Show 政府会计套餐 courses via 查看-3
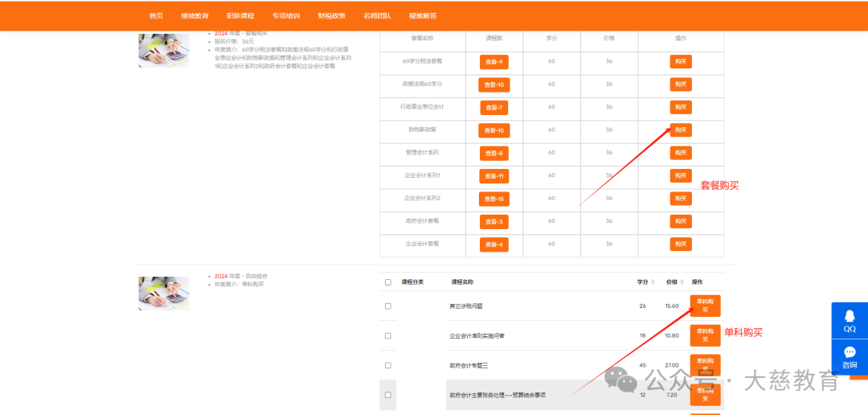The height and width of the screenshot is (415, 868). [x=493, y=222]
